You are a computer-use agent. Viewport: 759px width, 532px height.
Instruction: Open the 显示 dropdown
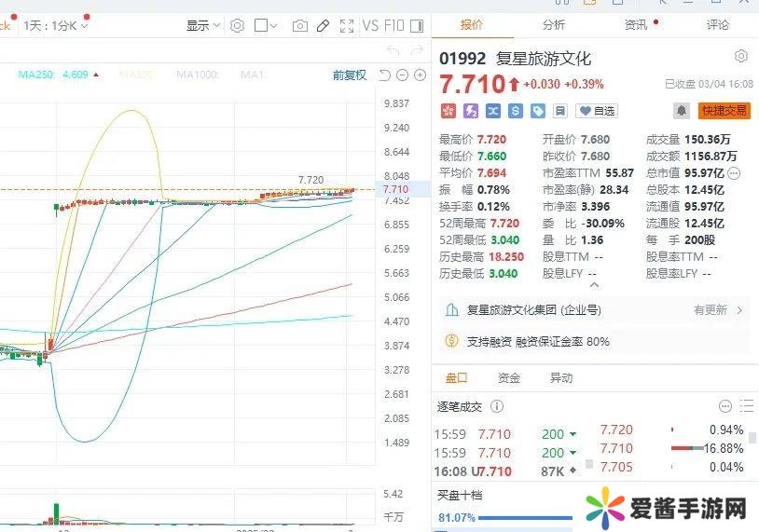tap(203, 26)
